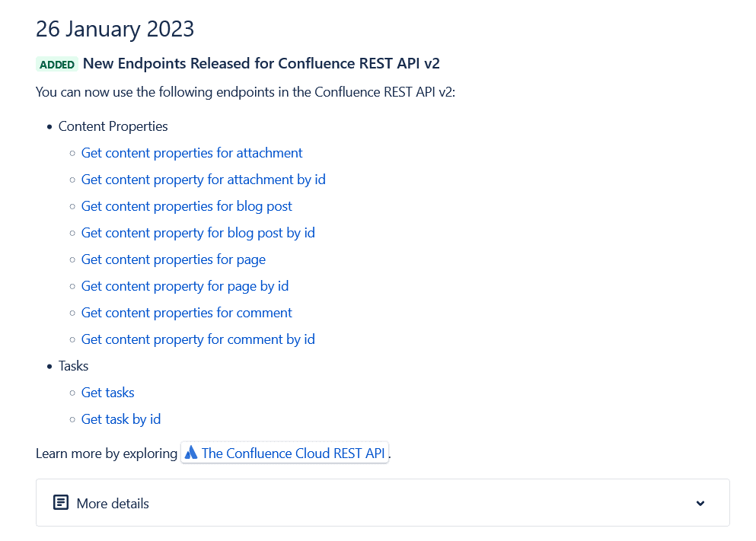Open The Confluence Cloud REST API link
756x541 pixels.
[293, 453]
